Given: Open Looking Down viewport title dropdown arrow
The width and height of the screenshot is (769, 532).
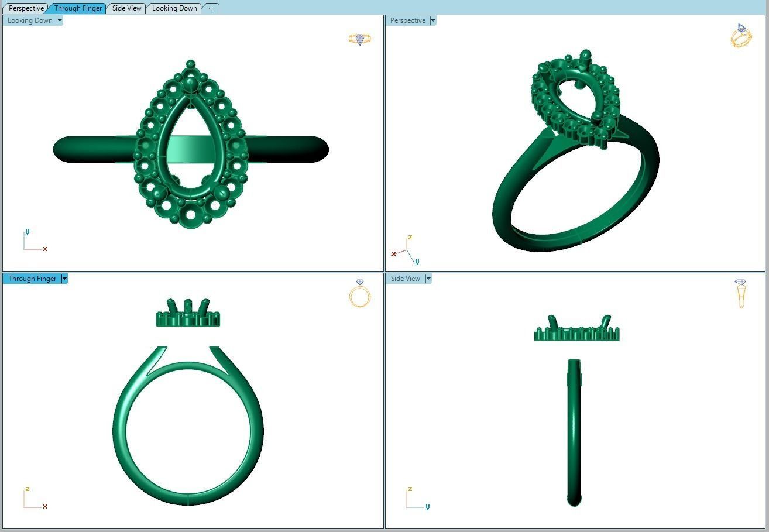Looking at the screenshot, I should coord(60,20).
